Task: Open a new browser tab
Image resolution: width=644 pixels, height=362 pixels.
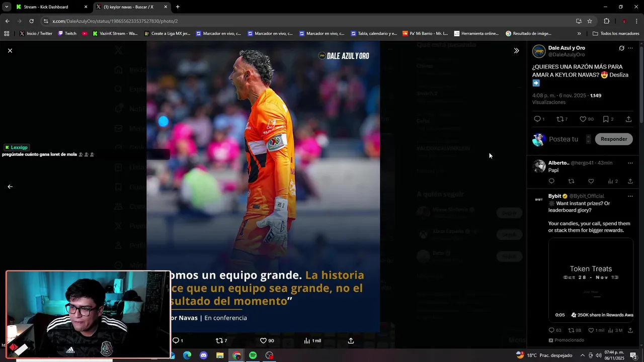Action: [x=178, y=7]
